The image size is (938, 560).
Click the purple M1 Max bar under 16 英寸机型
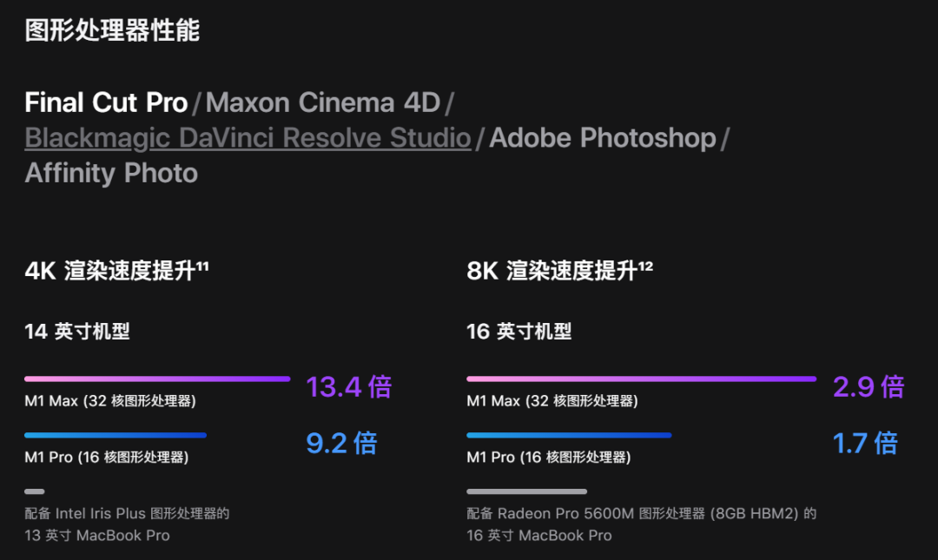coord(641,379)
